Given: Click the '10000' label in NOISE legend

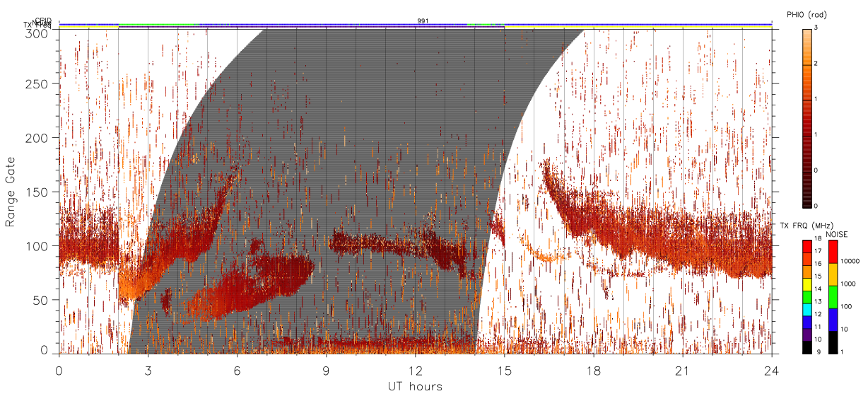Looking at the screenshot, I should 851,260.
